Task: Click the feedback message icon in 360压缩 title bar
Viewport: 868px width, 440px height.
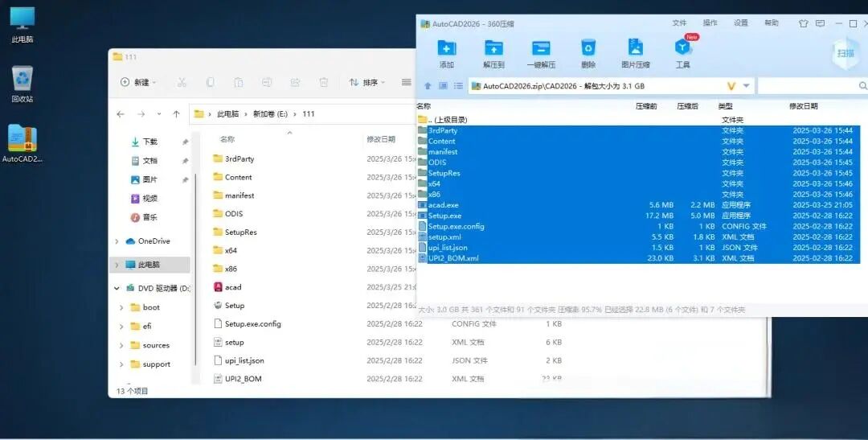Action: click(821, 23)
